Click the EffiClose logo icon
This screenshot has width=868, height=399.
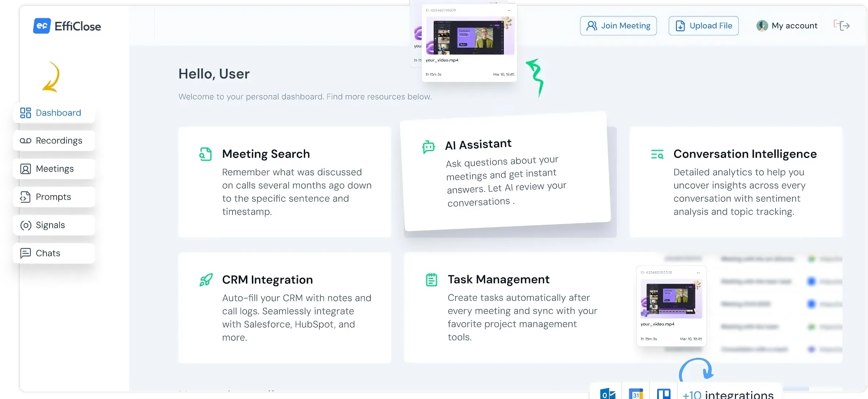tap(42, 25)
